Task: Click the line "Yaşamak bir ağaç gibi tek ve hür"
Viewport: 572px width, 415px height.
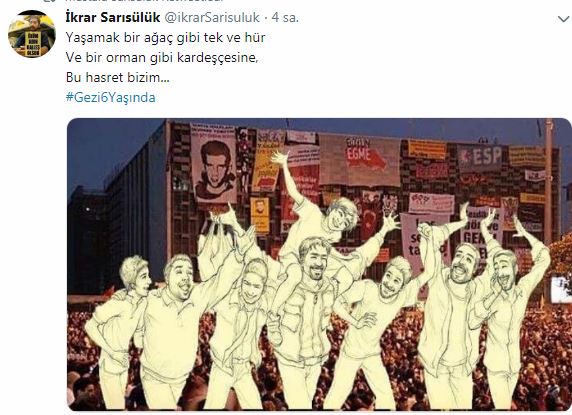Action: 166,38
